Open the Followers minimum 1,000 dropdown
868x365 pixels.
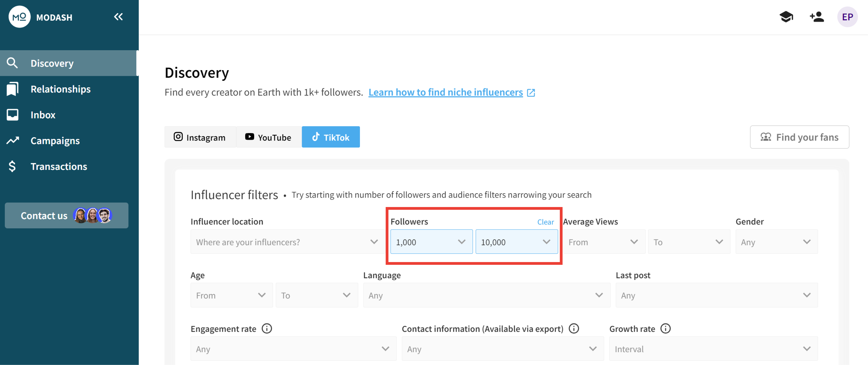coord(431,242)
